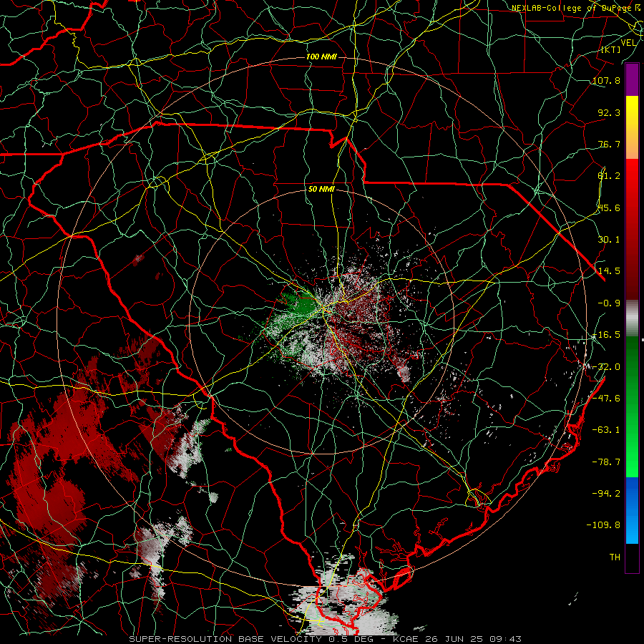The image size is (644, 644).
Task: Click the -78.7 scale value
Action: pyautogui.click(x=606, y=462)
